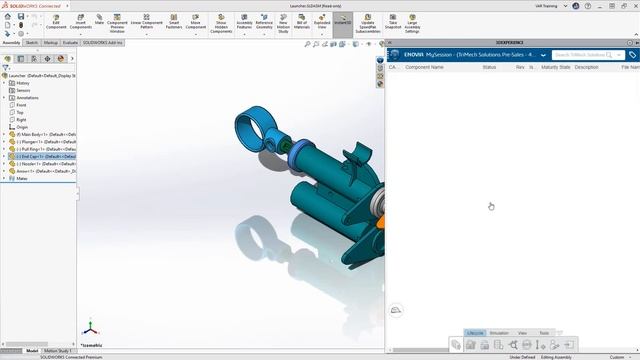Open the Motion Study 1 tab

pyautogui.click(x=57, y=351)
